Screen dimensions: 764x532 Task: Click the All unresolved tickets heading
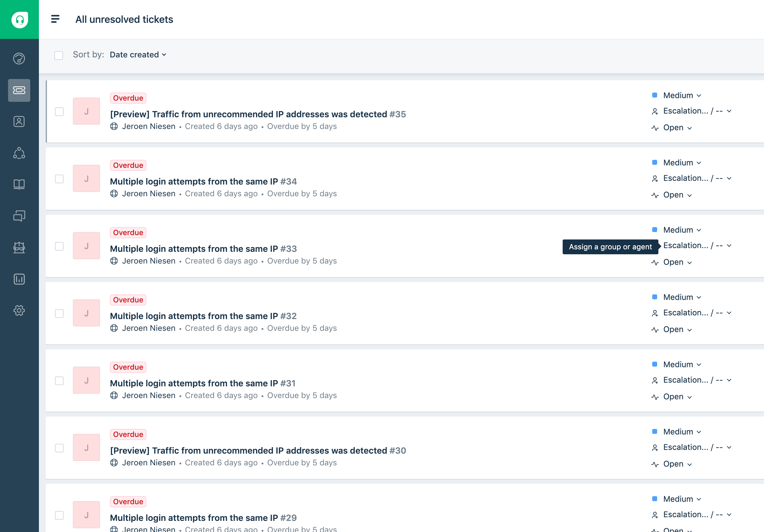click(124, 19)
